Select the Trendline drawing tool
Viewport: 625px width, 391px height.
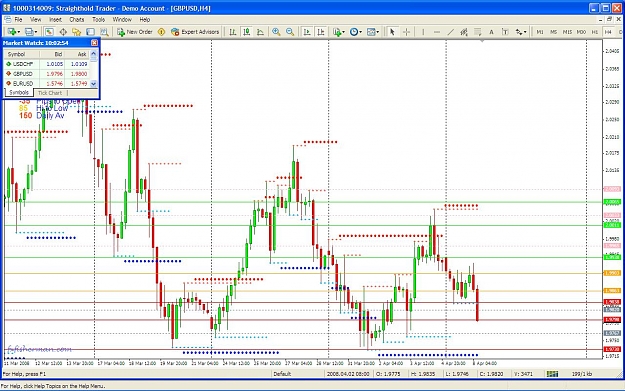(x=450, y=32)
